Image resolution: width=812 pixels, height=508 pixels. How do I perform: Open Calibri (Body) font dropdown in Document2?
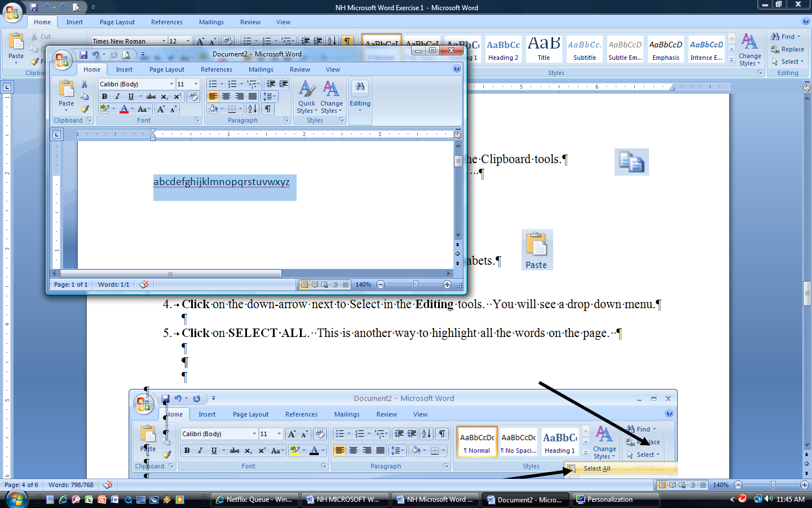[x=171, y=84]
